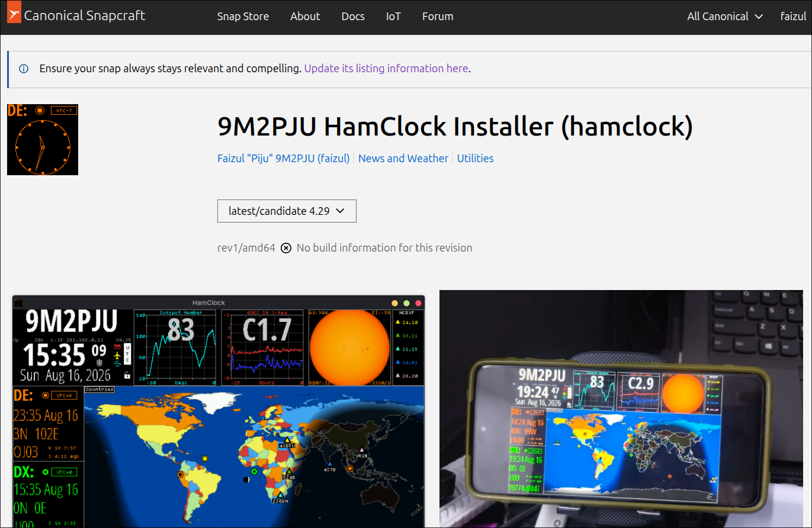Click the info icon in the notification banner
The width and height of the screenshot is (812, 528).
coord(24,69)
